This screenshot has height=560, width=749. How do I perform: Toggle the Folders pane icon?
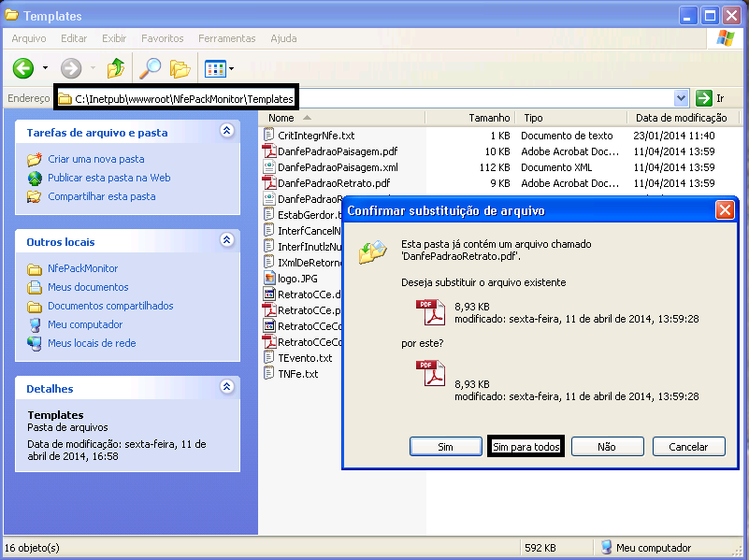point(180,68)
